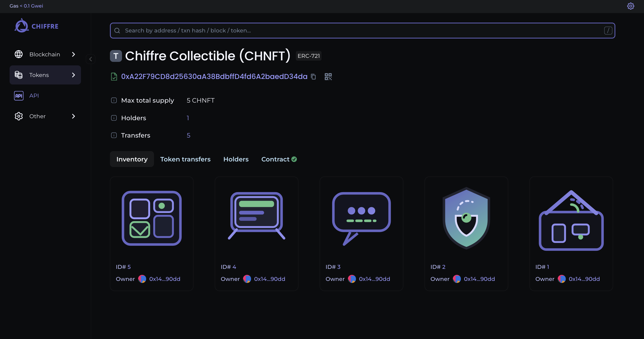Screen dimensions: 644x339
Task: Open the settings gear at top right
Action: point(630,6)
